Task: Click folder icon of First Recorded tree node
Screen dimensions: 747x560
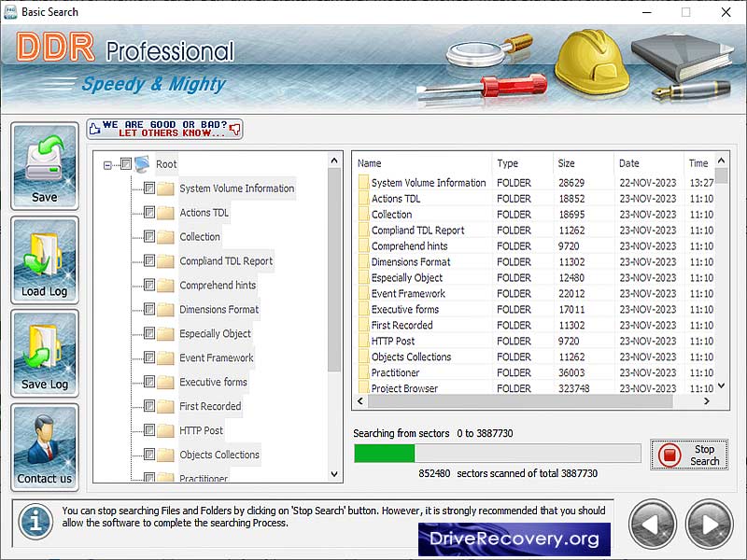Action: (x=165, y=406)
